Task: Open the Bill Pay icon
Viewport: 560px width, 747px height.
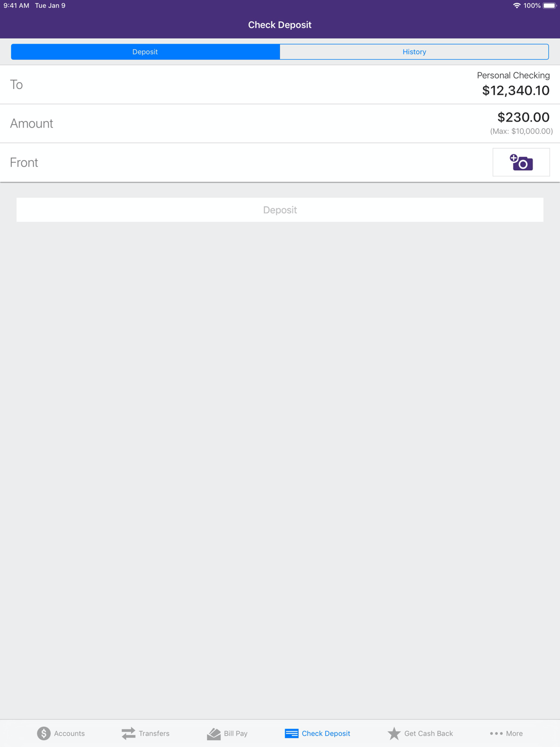Action: click(x=214, y=733)
